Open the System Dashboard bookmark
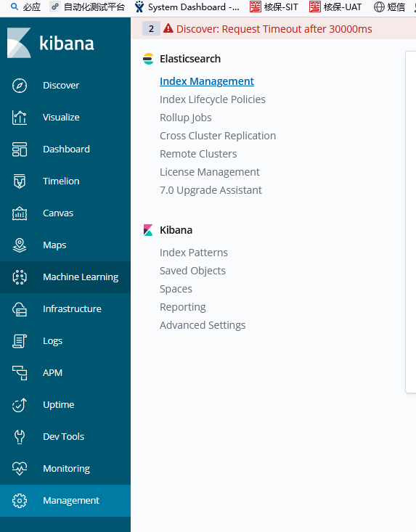416x532 pixels. pyautogui.click(x=187, y=7)
